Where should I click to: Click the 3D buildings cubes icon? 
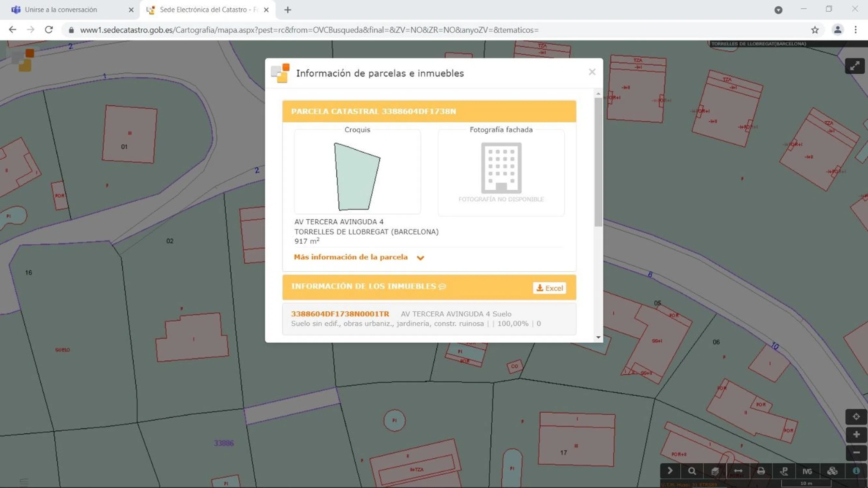click(x=832, y=471)
